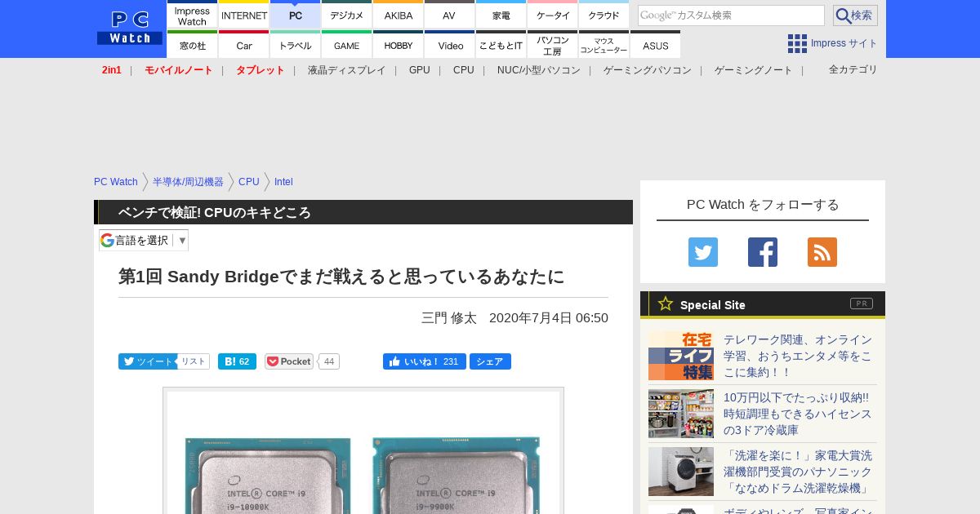Tweet this article button
The width and height of the screenshot is (980, 514).
coord(148,361)
